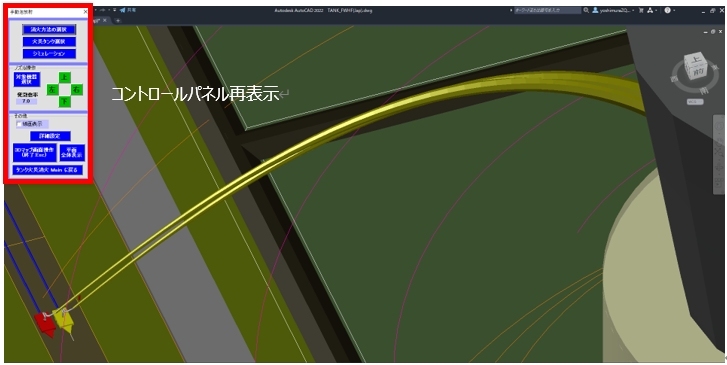Click the 詳細設定 button

tap(51, 136)
